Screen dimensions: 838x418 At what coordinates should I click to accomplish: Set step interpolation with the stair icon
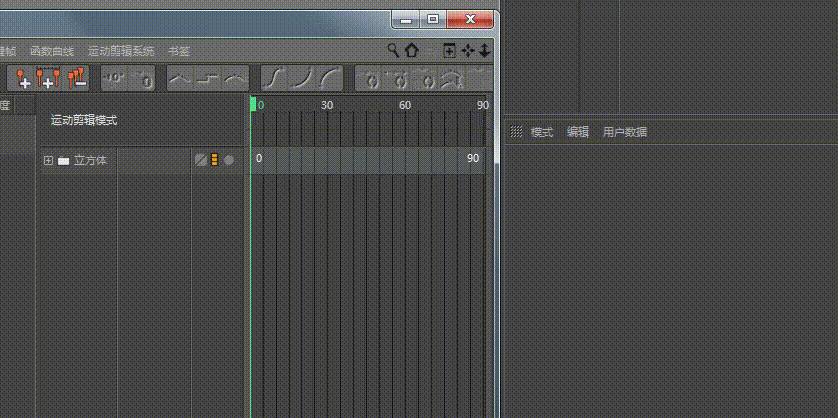(x=207, y=79)
